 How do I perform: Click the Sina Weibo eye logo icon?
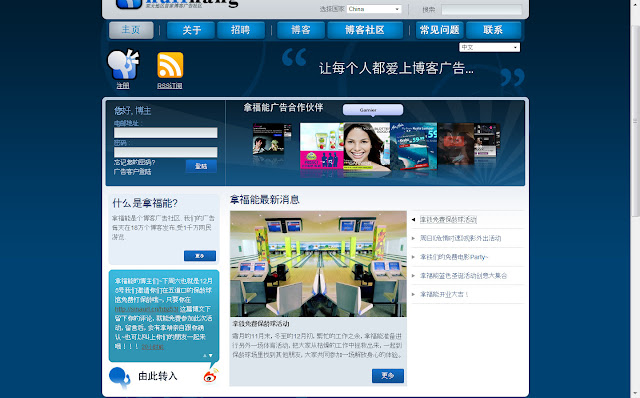[x=211, y=375]
